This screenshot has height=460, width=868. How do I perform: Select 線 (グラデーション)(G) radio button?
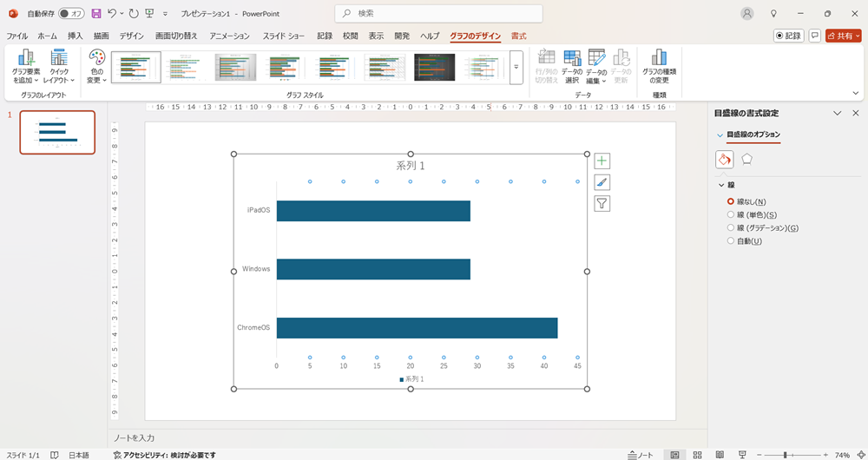click(x=731, y=227)
